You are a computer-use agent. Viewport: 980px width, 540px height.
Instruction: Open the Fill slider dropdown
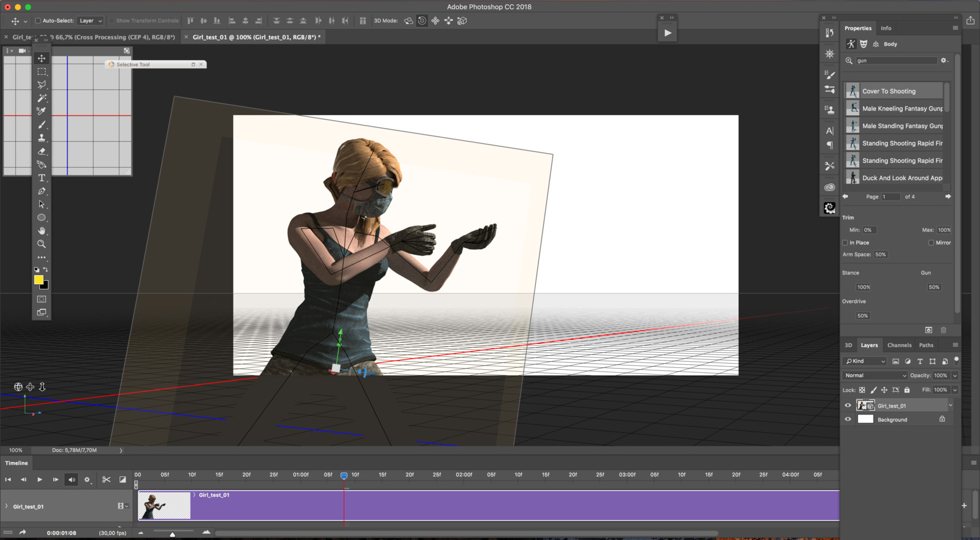tap(955, 390)
